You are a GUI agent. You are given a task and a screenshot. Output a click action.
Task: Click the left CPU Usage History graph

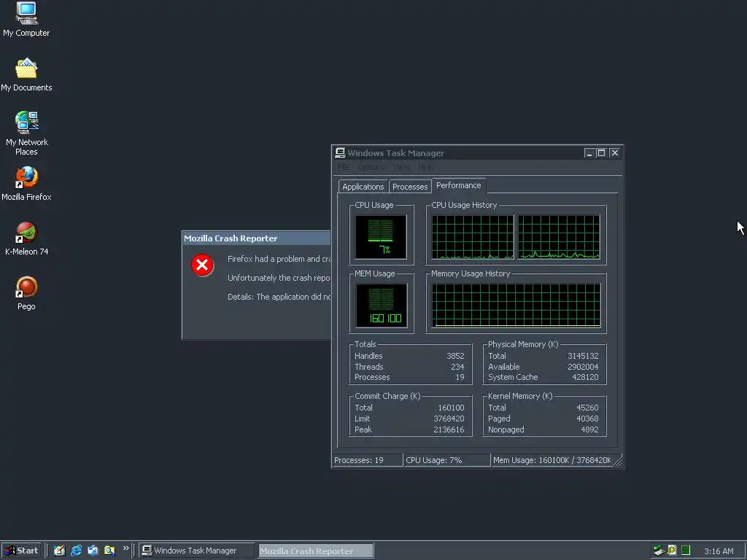pyautogui.click(x=473, y=237)
